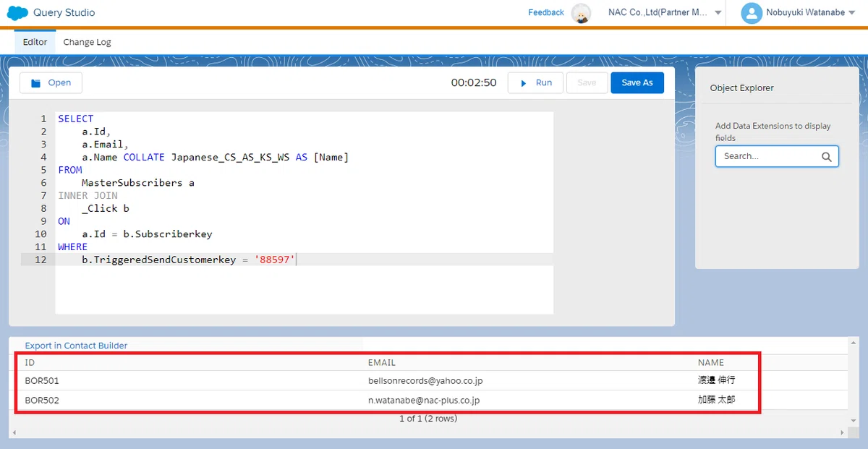This screenshot has width=868, height=449.
Task: Click 'a.Id = b.Subscriberkey' on line 10
Action: [147, 234]
